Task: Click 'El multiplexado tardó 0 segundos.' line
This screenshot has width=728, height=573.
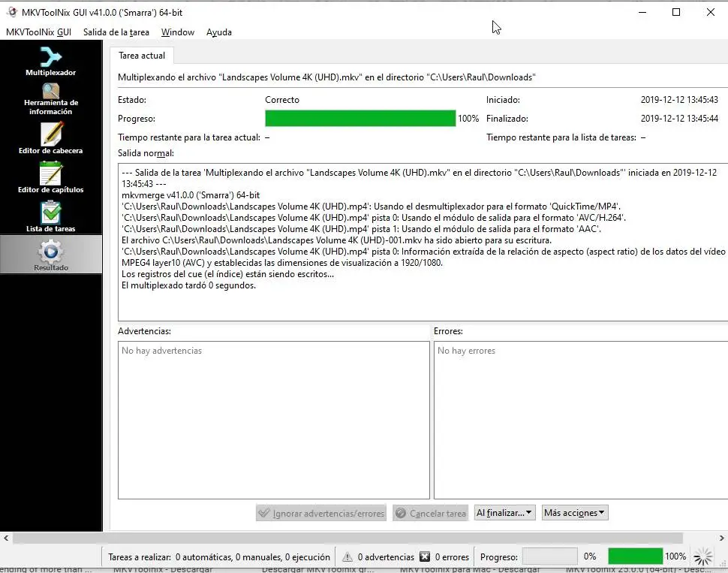Action: (x=188, y=285)
